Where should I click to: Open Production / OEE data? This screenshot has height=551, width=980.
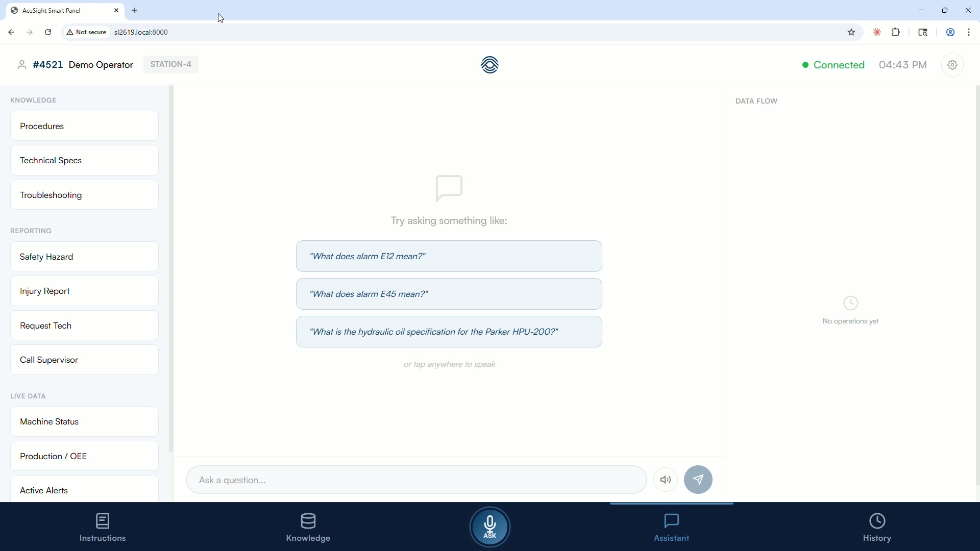84,456
